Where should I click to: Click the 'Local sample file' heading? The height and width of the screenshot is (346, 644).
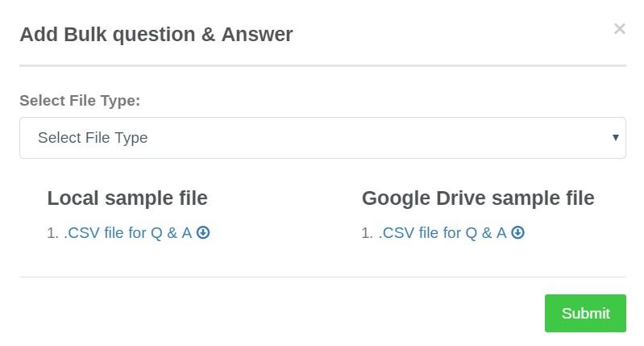pyautogui.click(x=127, y=198)
